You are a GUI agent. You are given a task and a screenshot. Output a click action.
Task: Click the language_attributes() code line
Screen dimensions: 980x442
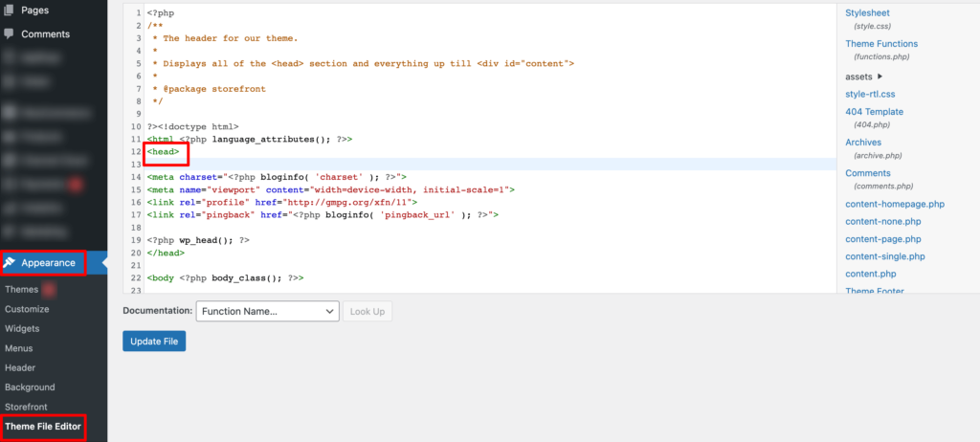coord(250,139)
